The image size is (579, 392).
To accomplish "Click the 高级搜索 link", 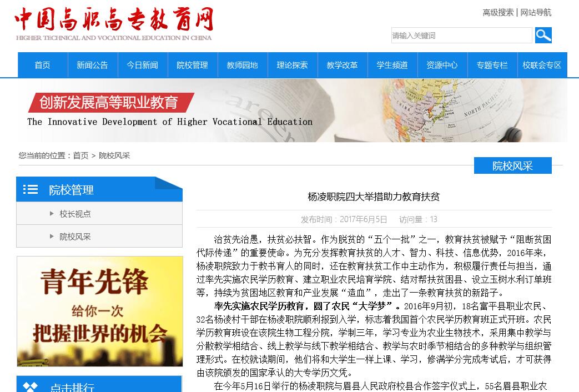I will tap(498, 12).
